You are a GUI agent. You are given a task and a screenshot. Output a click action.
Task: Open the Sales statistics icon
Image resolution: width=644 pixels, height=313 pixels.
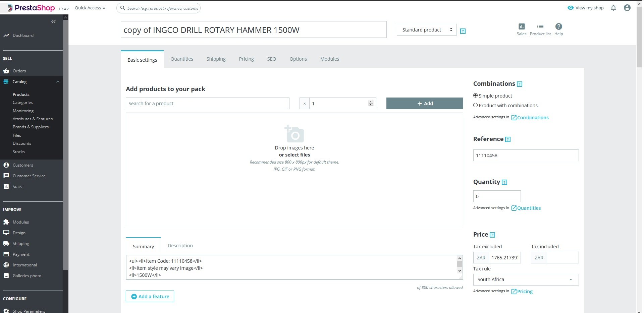pyautogui.click(x=521, y=26)
